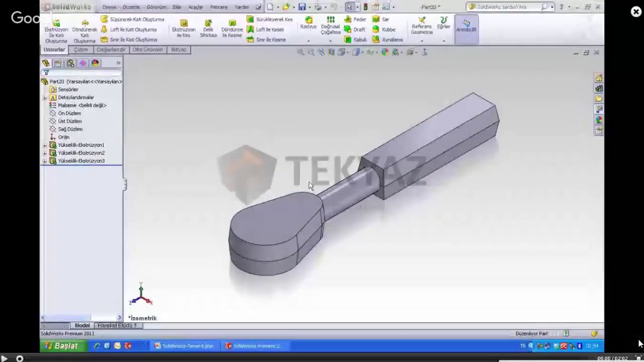Switch to the Çizim tab
The height and width of the screenshot is (362, 644).
(80, 50)
